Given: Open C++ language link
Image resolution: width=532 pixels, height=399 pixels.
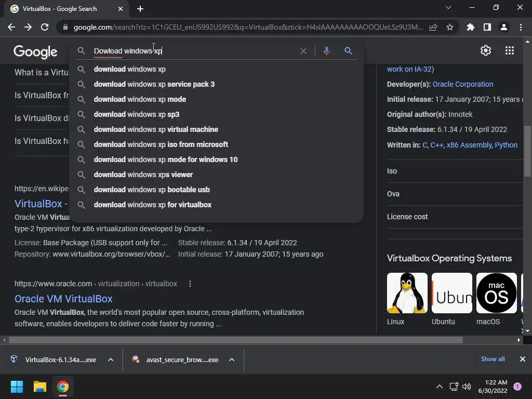Looking at the screenshot, I should tap(436, 145).
